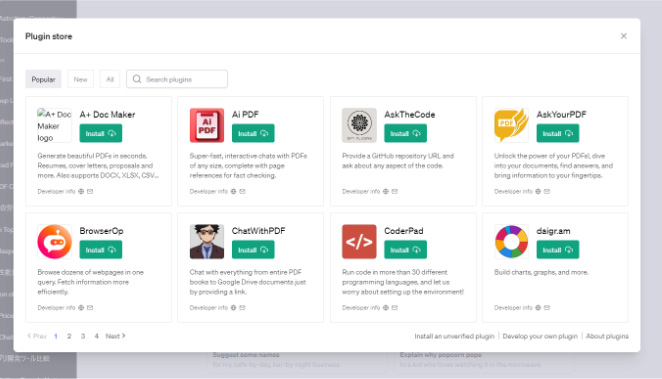Open AskYourPDF developer website globe icon
The height and width of the screenshot is (379, 662).
(538, 192)
